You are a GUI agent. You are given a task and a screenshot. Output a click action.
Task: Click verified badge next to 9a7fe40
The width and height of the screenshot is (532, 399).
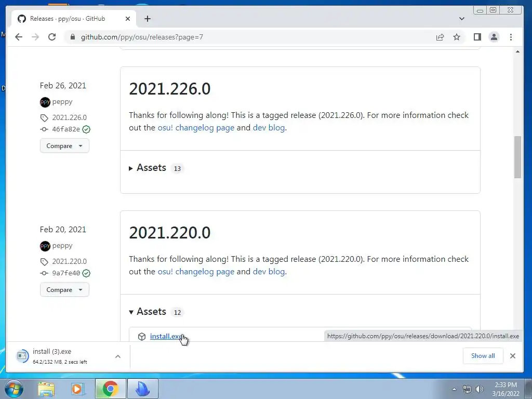[86, 273]
